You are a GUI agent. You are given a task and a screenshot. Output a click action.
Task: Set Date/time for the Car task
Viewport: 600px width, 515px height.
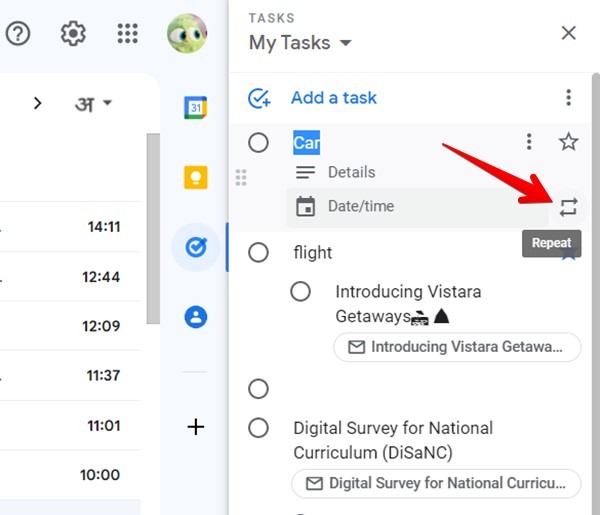[417, 207]
